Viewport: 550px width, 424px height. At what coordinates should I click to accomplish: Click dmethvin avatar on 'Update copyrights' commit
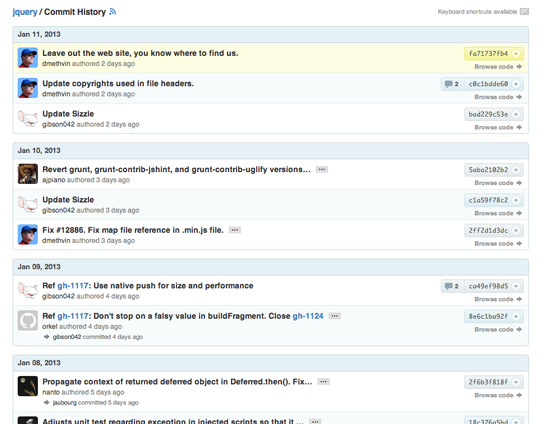click(28, 88)
